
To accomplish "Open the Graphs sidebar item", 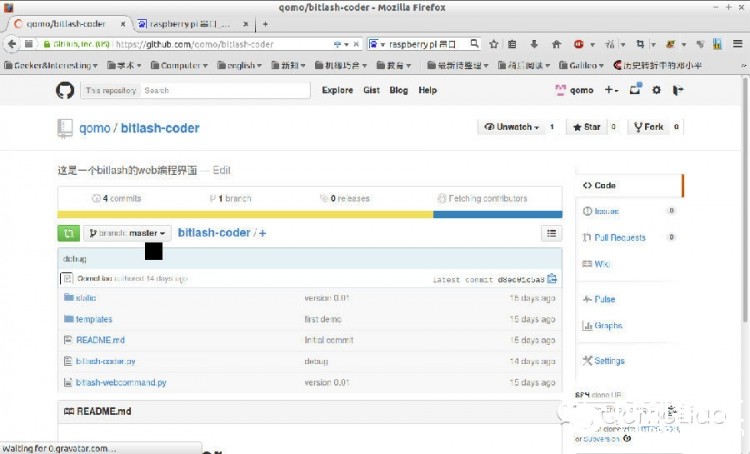I will pos(602,325).
